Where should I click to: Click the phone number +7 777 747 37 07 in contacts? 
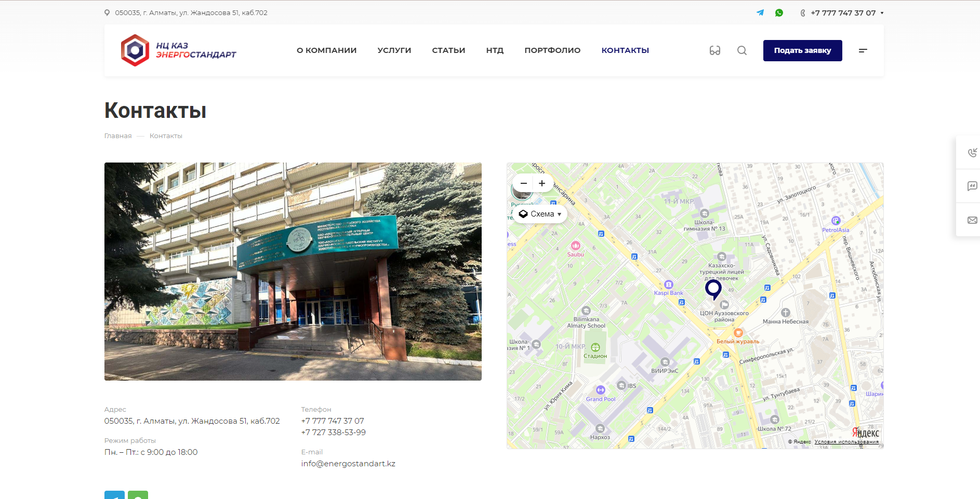click(x=333, y=421)
